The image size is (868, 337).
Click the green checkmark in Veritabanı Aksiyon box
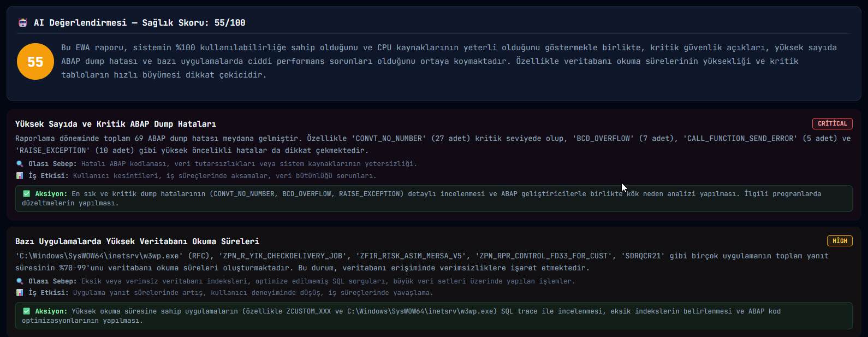(x=26, y=311)
